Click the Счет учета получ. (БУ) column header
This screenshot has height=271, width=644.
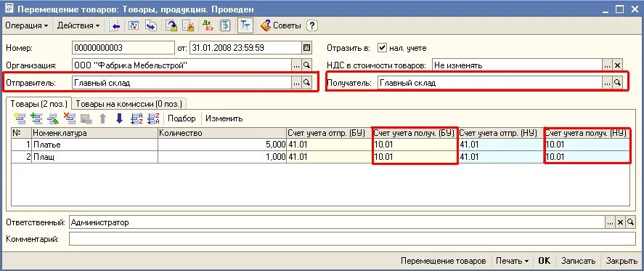click(415, 133)
